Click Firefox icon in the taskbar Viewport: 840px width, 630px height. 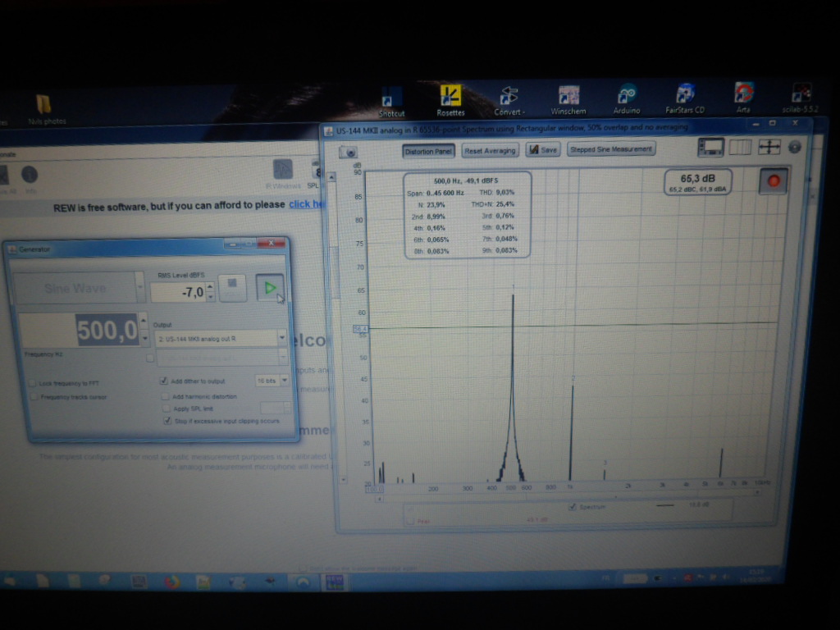pyautogui.click(x=171, y=582)
